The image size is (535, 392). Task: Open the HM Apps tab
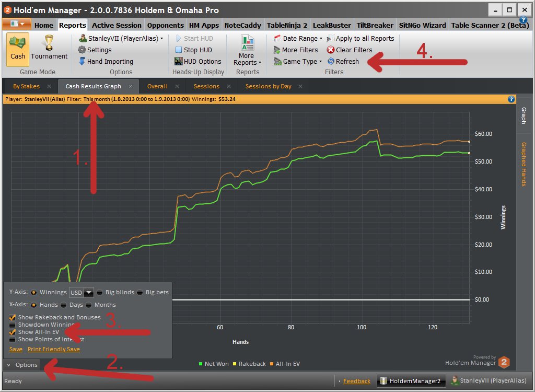tap(204, 25)
